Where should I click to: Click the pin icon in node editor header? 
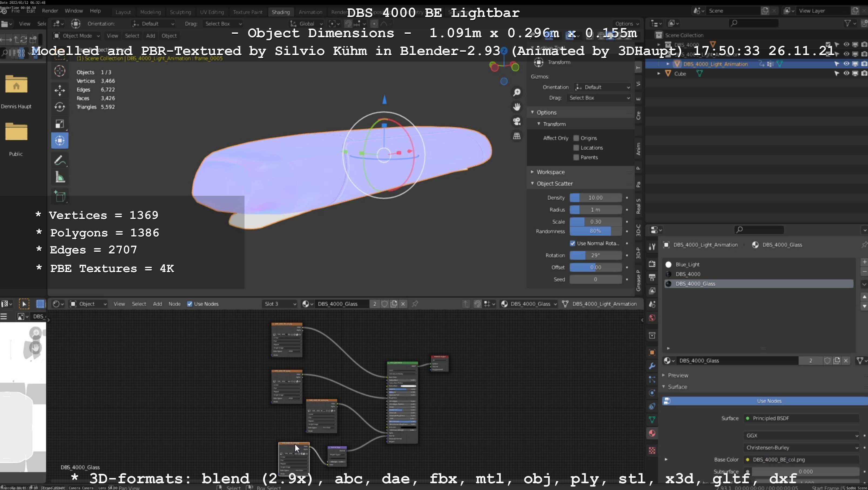pyautogui.click(x=415, y=304)
